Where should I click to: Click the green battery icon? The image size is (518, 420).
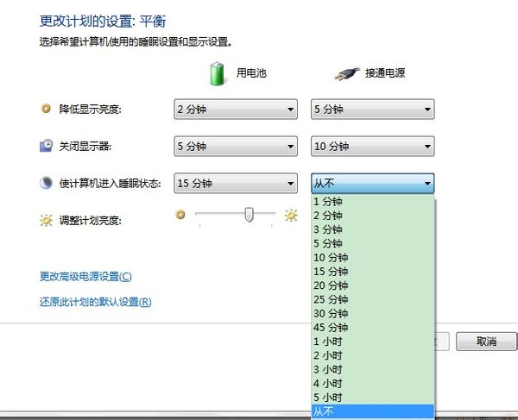click(x=217, y=73)
